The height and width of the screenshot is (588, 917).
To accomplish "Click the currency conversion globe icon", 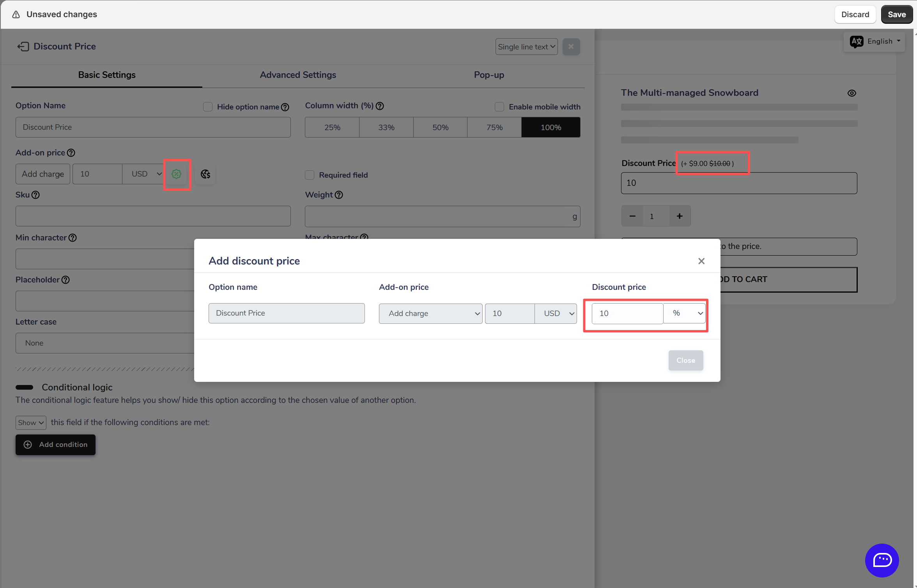I will point(205,174).
